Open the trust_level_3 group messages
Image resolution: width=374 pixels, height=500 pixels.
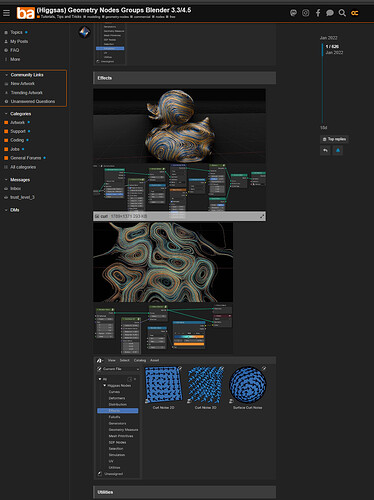(22, 197)
